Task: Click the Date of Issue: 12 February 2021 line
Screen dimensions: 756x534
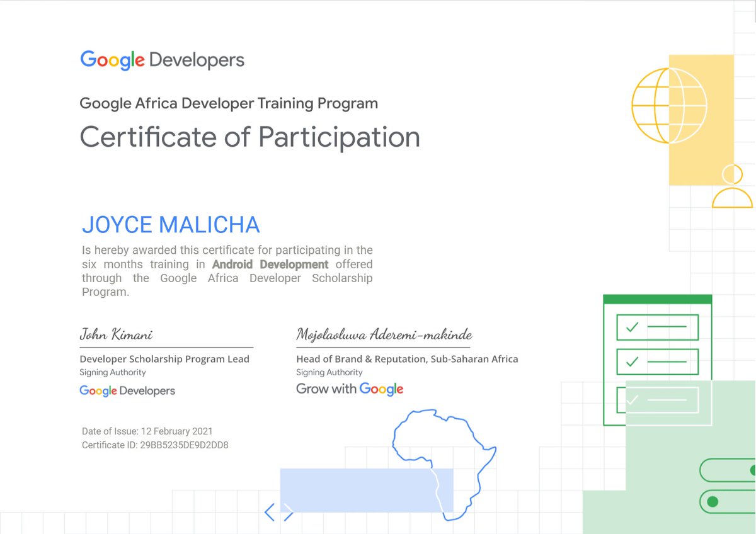Action: click(x=147, y=431)
